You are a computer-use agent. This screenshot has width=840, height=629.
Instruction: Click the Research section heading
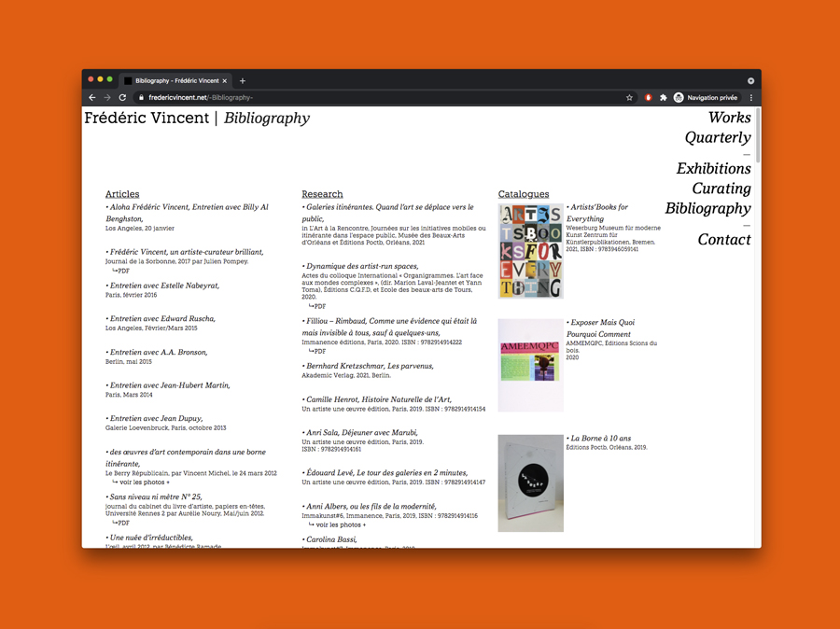322,194
